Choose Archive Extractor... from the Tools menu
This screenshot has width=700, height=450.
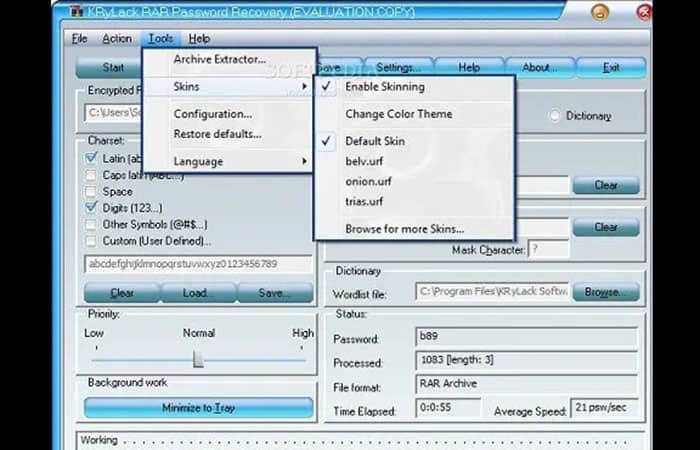pyautogui.click(x=220, y=59)
